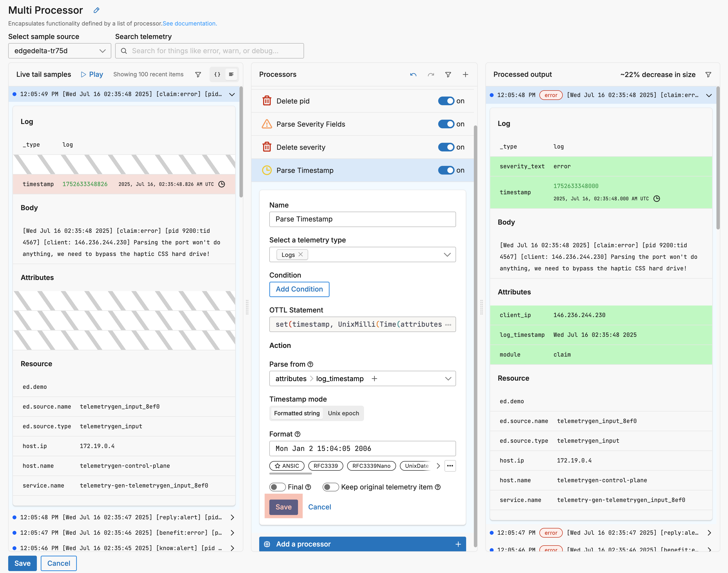Click the format presets horizontal scrollbar
Viewport: 728px width, 573px height.
coord(291,474)
